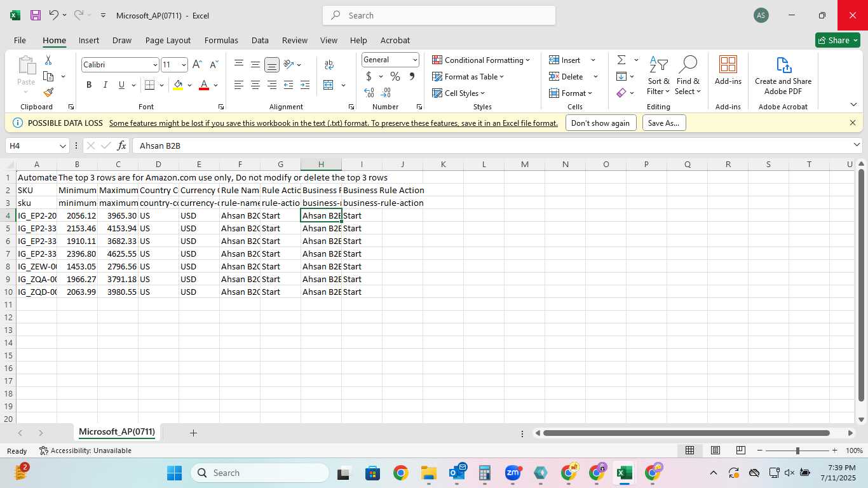
Task: Expand Cell Styles menu
Action: point(459,93)
